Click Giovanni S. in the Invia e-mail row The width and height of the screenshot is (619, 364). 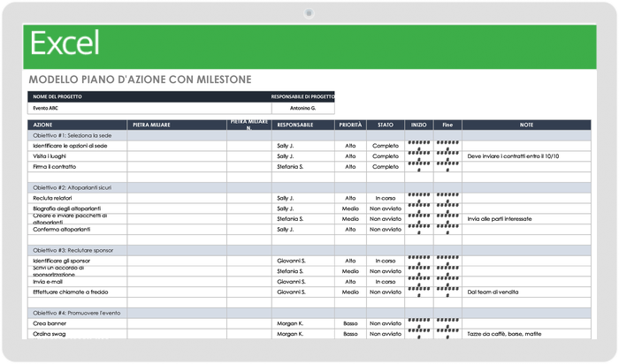coord(291,282)
